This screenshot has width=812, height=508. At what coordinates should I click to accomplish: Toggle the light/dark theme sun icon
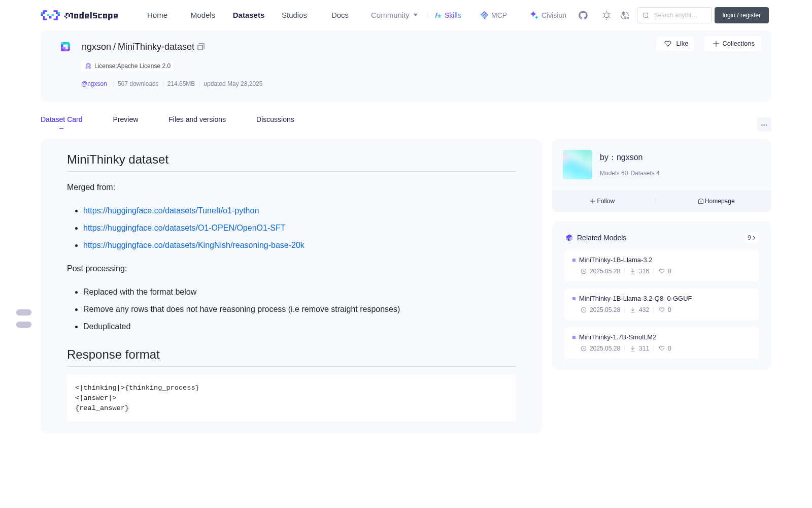click(606, 15)
